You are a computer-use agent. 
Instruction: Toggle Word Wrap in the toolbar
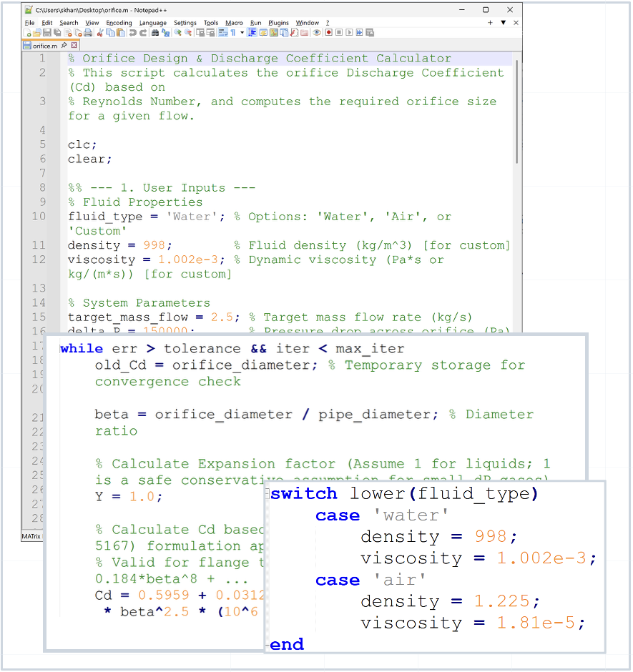click(x=222, y=33)
